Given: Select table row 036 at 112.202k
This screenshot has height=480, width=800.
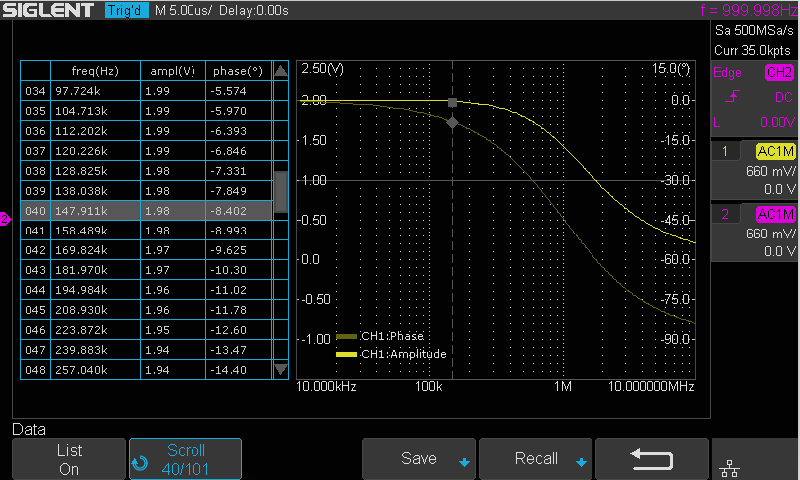Looking at the screenshot, I should click(146, 131).
